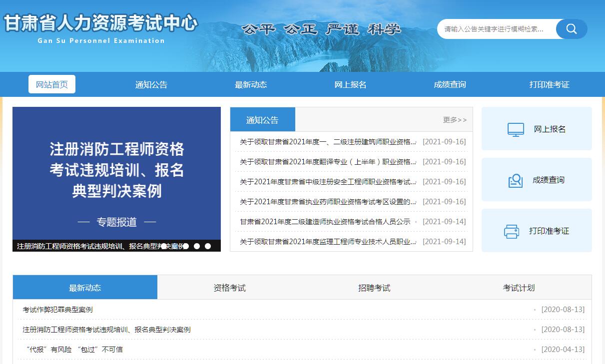This screenshot has width=605, height=364.
Task: Select the first carousel dot on banner
Action: tap(164, 246)
